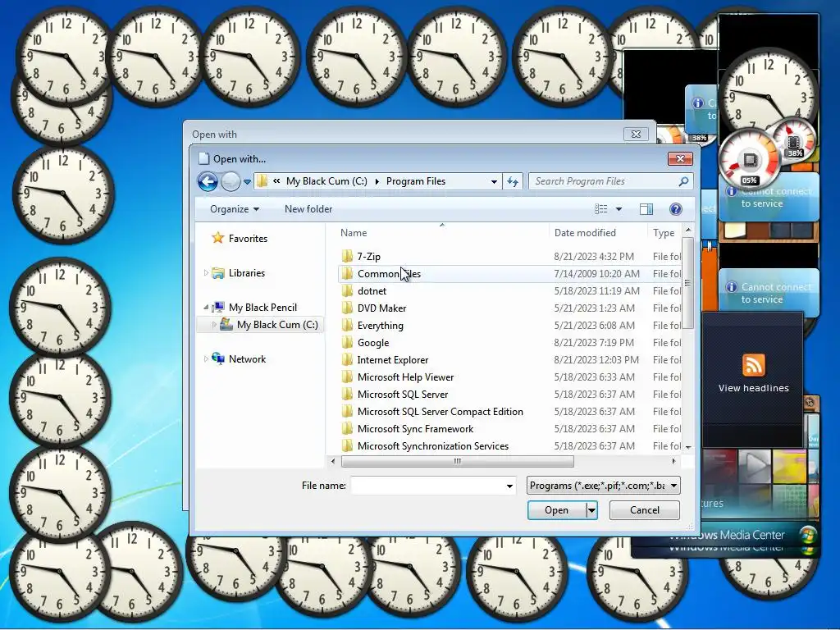Click View headlines in feed gadget
Image resolution: width=840 pixels, height=630 pixels.
(753, 388)
